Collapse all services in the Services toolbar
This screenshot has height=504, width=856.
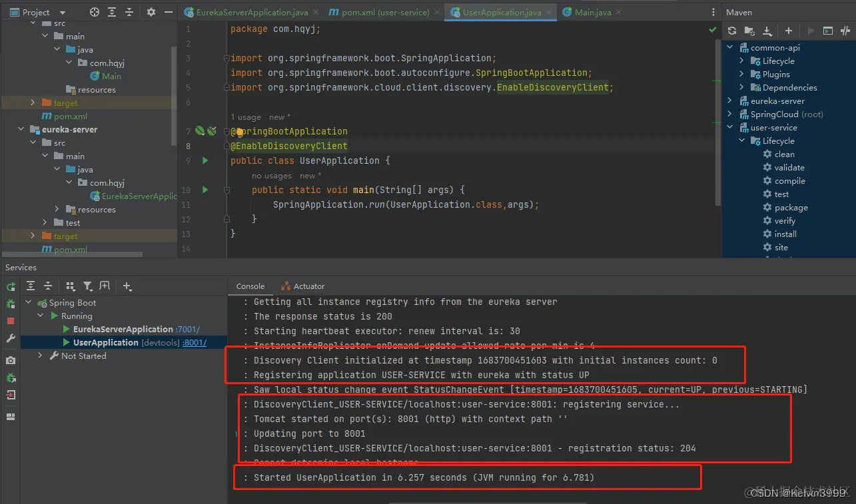coord(48,286)
